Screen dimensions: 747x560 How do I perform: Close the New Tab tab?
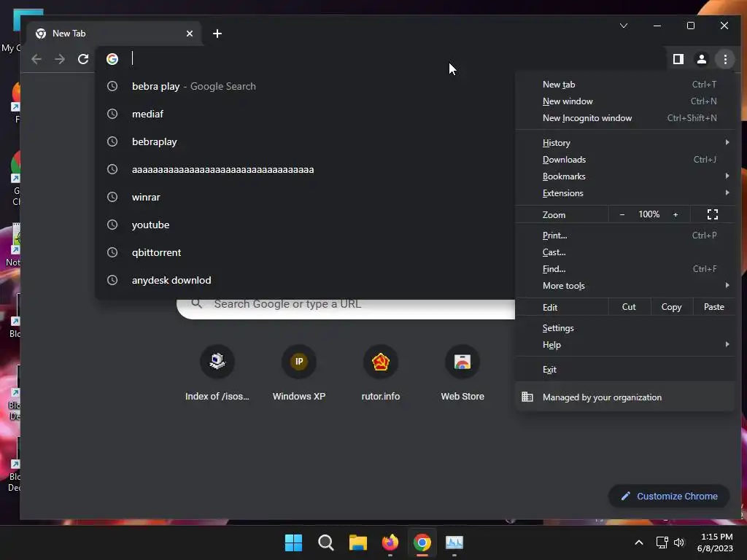click(x=190, y=34)
